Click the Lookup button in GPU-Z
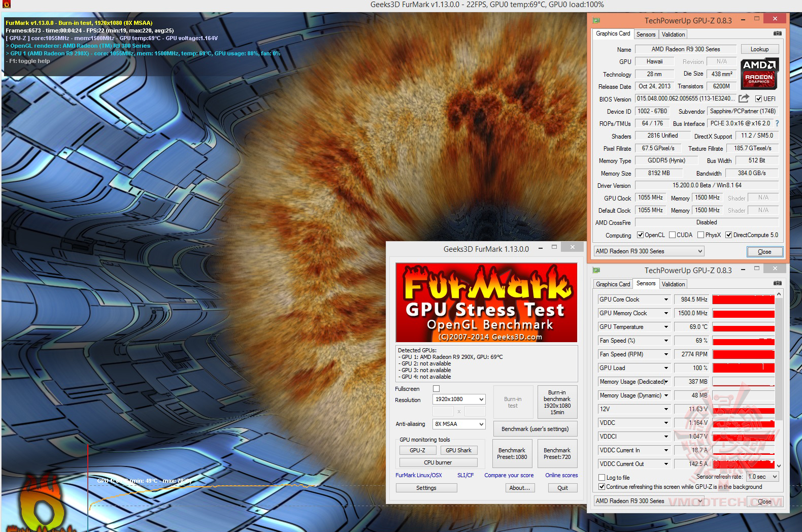 coord(759,49)
